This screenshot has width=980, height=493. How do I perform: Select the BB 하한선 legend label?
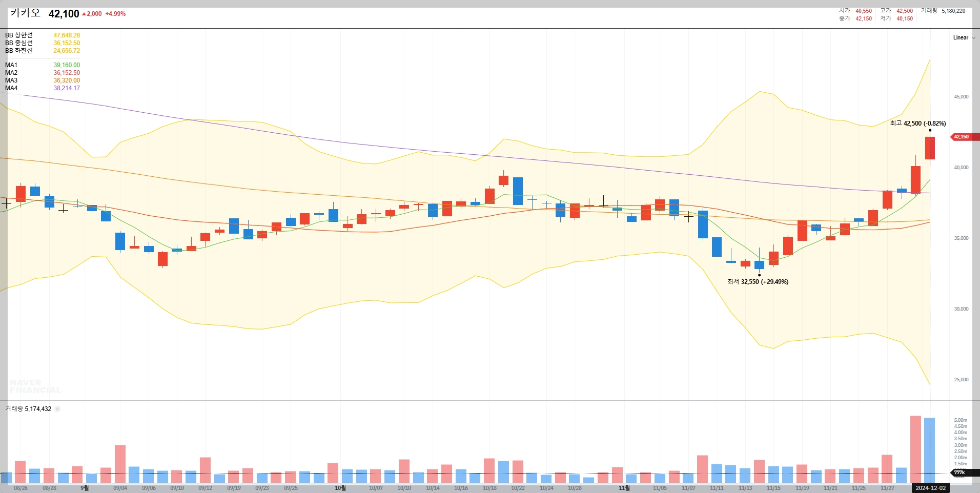(19, 51)
